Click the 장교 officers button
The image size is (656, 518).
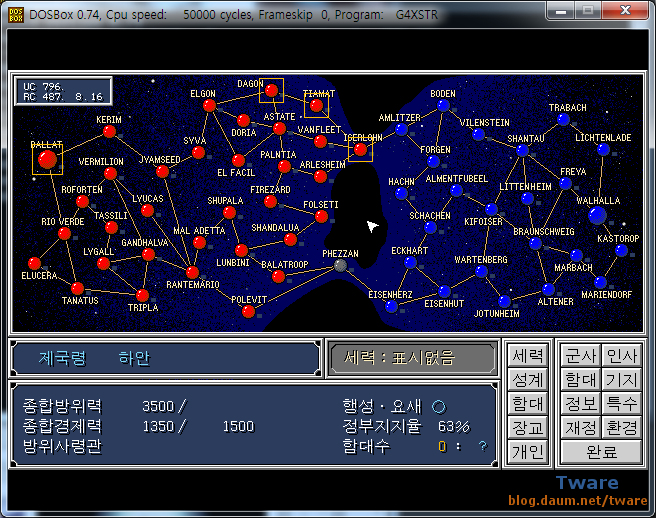coord(528,428)
